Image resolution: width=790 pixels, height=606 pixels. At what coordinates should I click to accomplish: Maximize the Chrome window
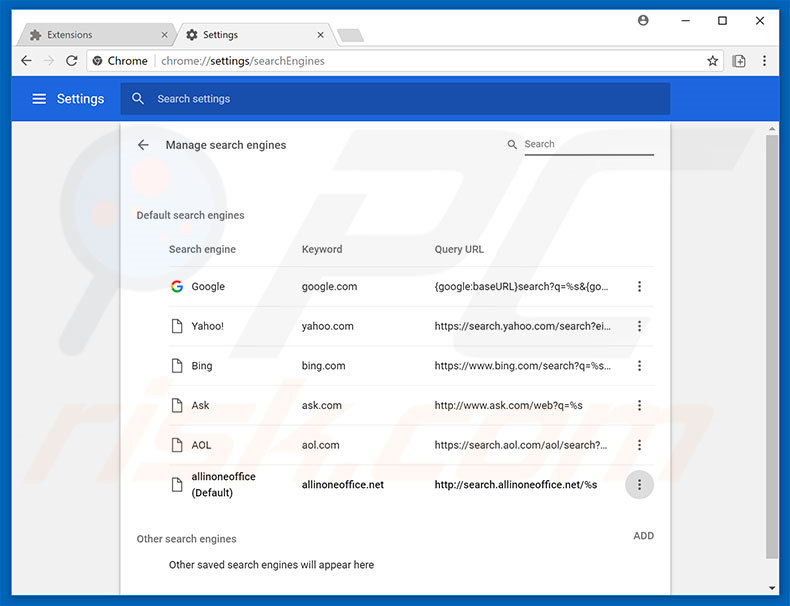[722, 21]
